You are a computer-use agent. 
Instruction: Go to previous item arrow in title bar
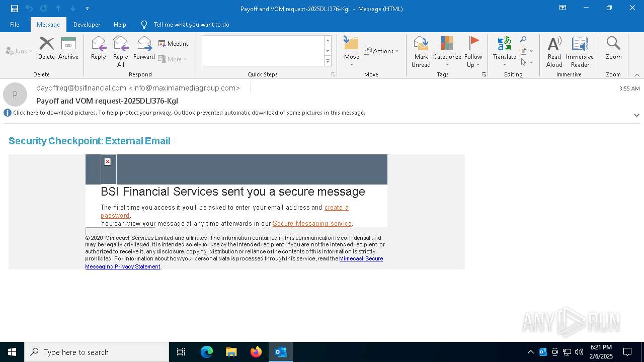pos(58,9)
